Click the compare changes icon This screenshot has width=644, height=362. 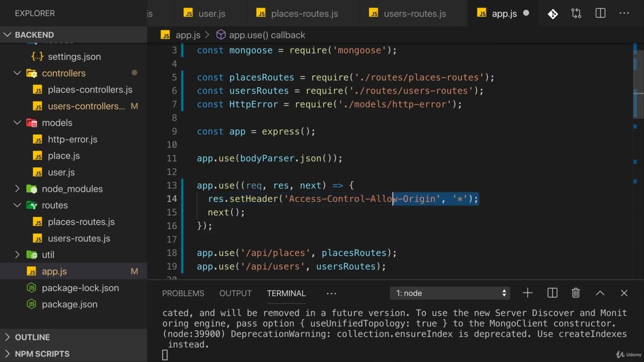click(577, 14)
